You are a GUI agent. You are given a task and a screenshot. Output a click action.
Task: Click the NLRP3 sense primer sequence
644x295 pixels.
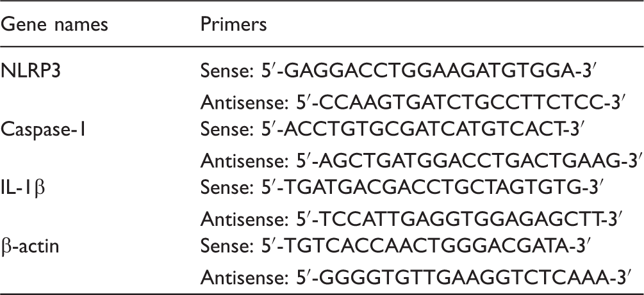399,72
